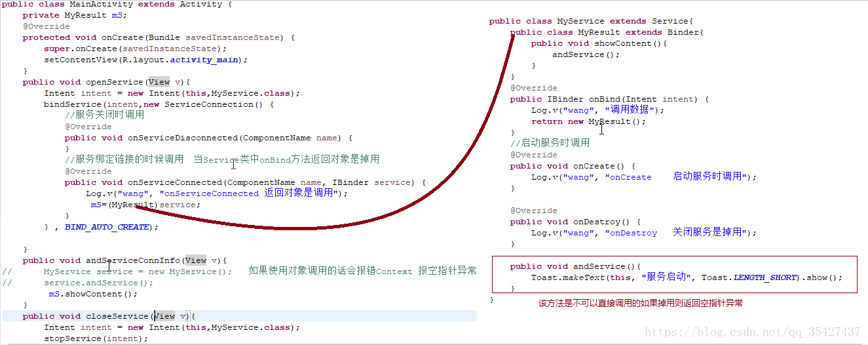Click 'public class MyService extends Service{' line

[x=591, y=21]
